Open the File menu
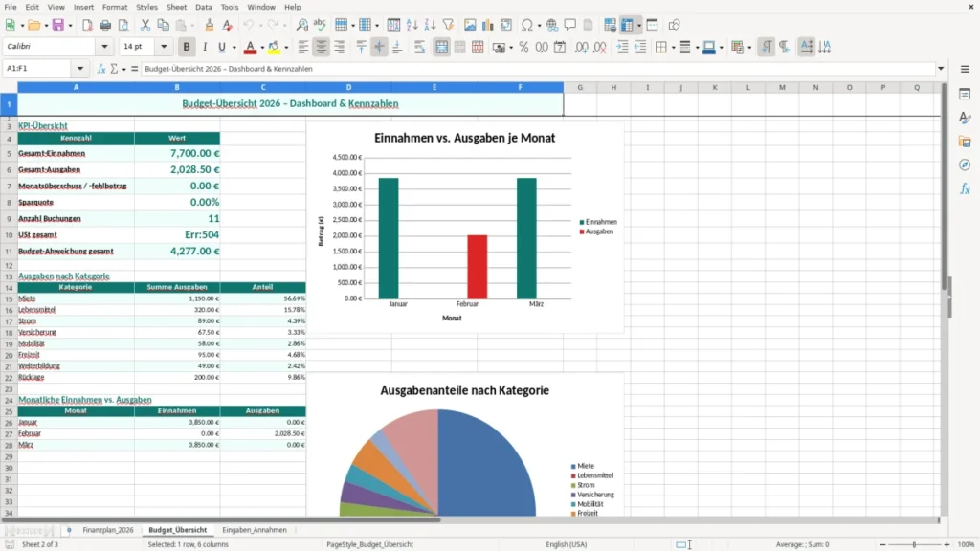This screenshot has width=980, height=551. [x=10, y=7]
